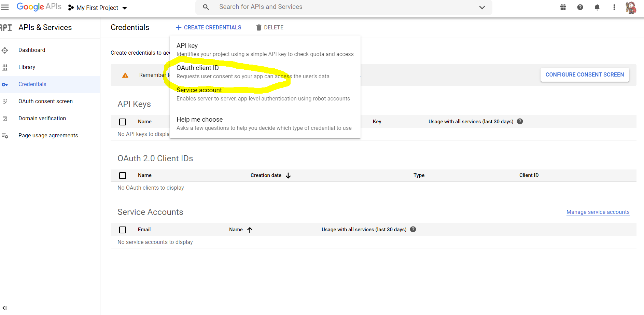Go to OAuth consent screen in sidebar

(45, 101)
